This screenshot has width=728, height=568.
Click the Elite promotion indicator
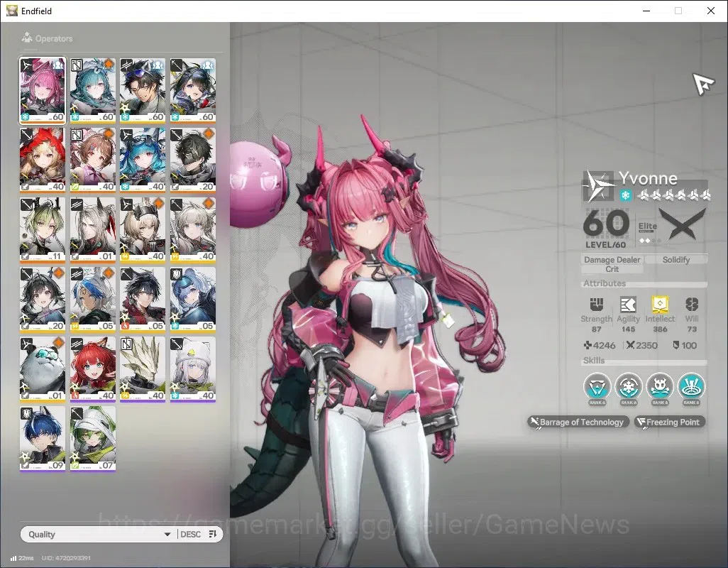click(648, 231)
